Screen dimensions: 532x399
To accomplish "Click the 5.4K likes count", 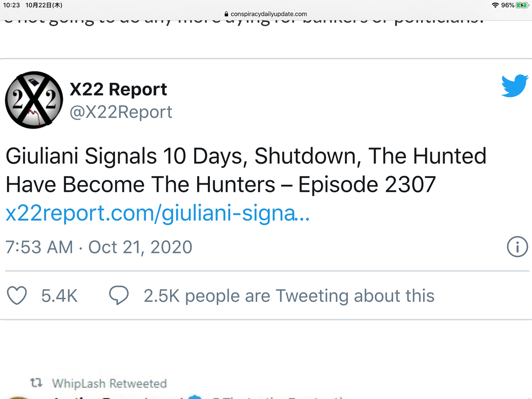I will (x=59, y=296).
